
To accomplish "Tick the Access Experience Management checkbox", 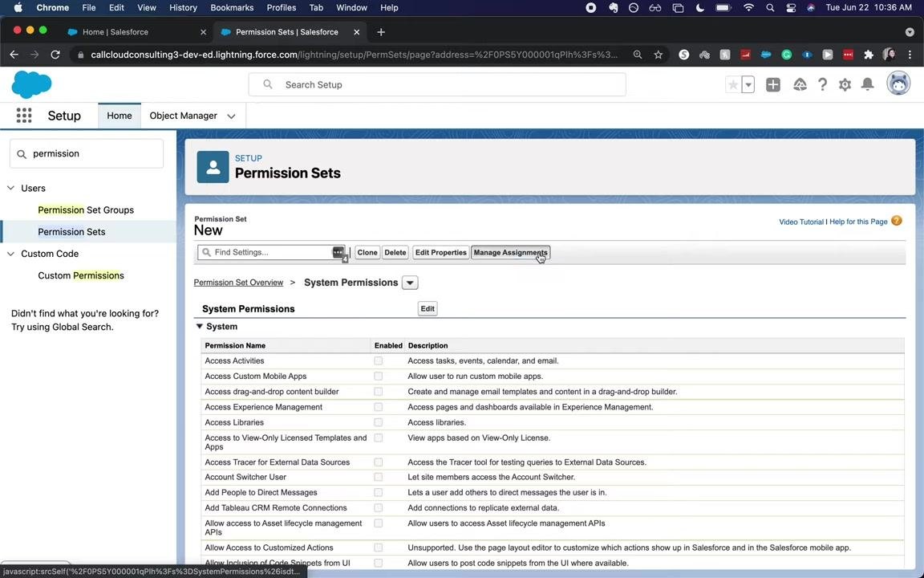I will (379, 407).
